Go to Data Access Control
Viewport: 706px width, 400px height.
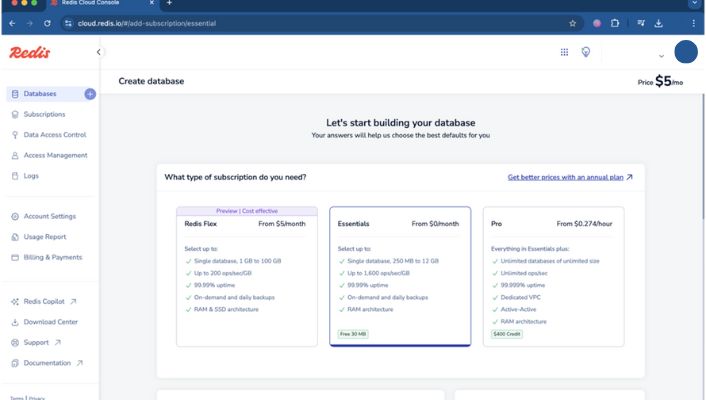pyautogui.click(x=54, y=134)
